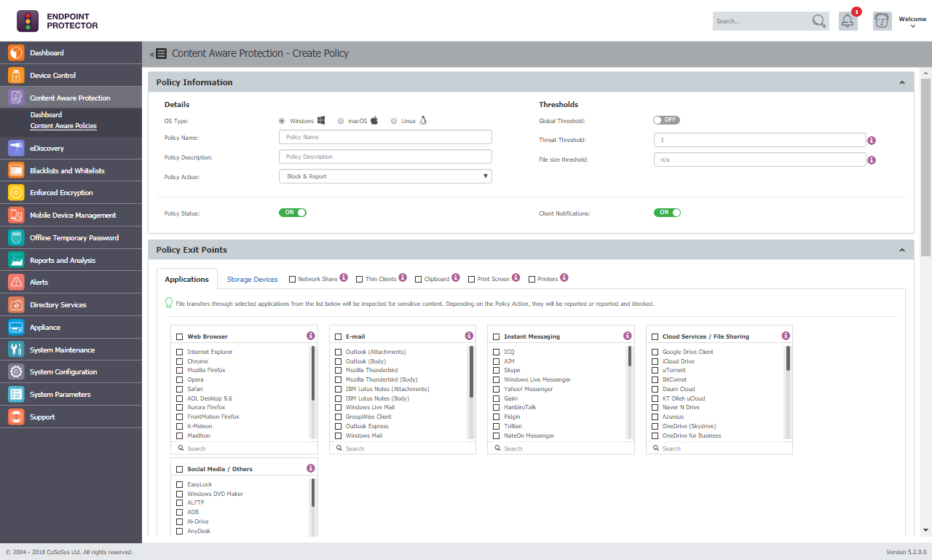The image size is (932, 560).
Task: Open the Policy Action dropdown
Action: (385, 176)
